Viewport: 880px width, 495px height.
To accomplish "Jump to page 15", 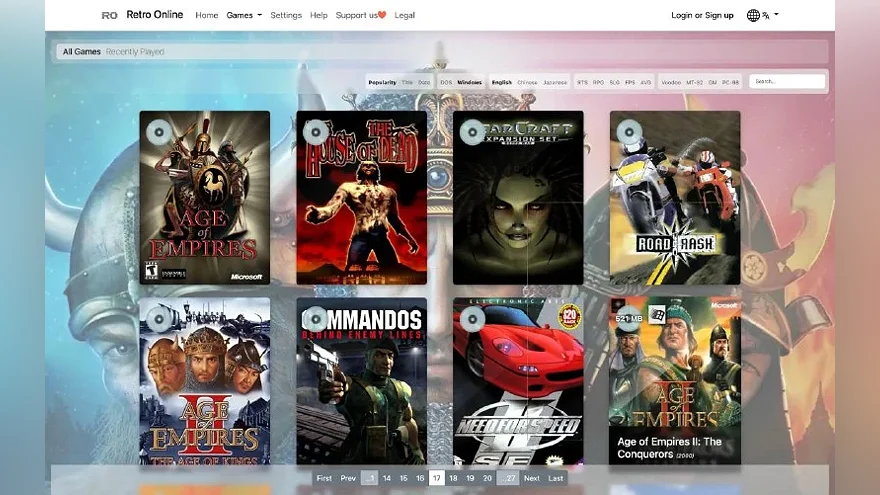I will (x=404, y=478).
